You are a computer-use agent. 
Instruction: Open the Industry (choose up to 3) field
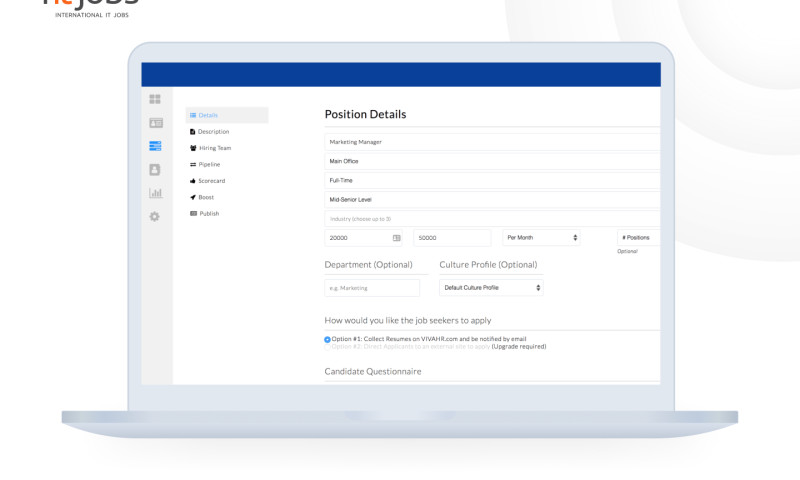492,219
